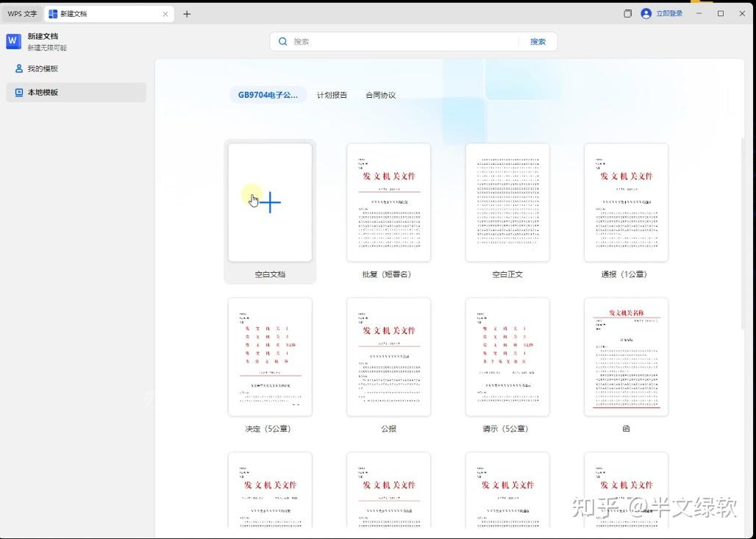
Task: Maximize the WPS window
Action: (721, 13)
